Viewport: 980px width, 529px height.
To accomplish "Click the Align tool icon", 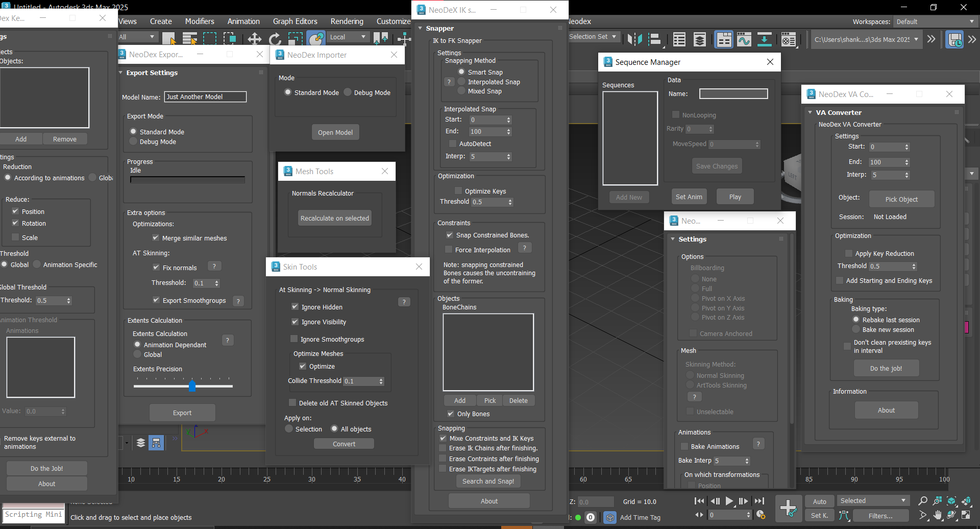I will click(655, 39).
